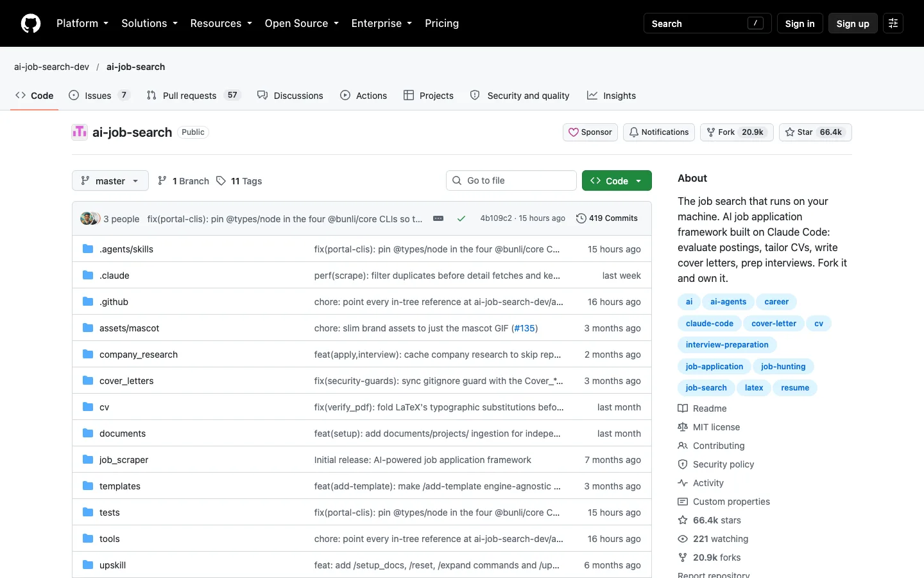The height and width of the screenshot is (578, 924).
Task: Expand the Solutions menu
Action: tap(150, 23)
